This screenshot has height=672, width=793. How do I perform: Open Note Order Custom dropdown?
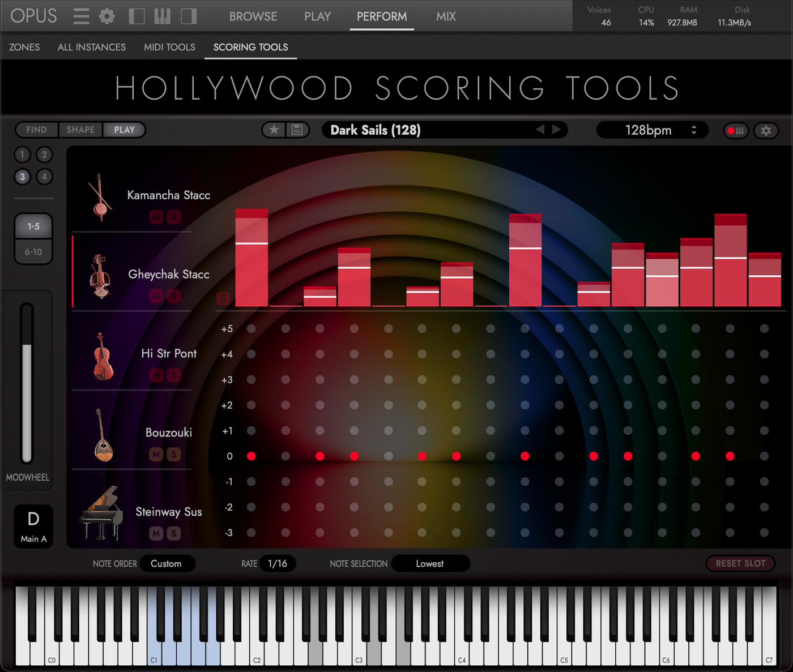[x=167, y=563]
